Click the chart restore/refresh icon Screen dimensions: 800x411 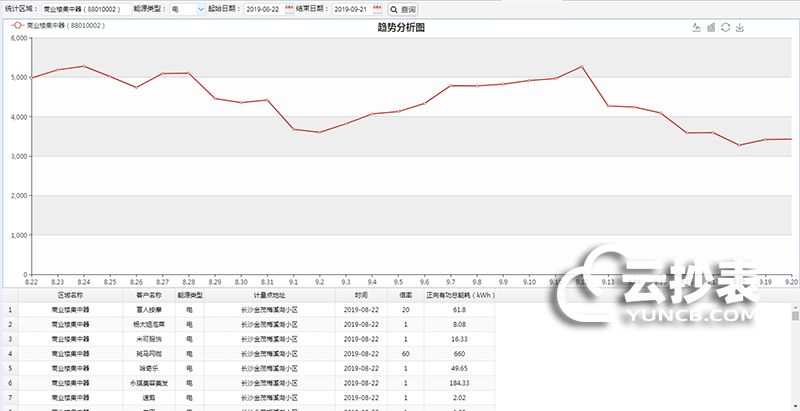725,28
